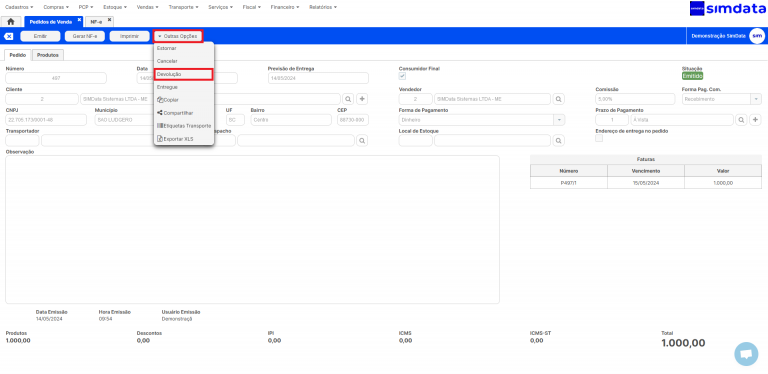Open Serviços menu

[220, 7]
